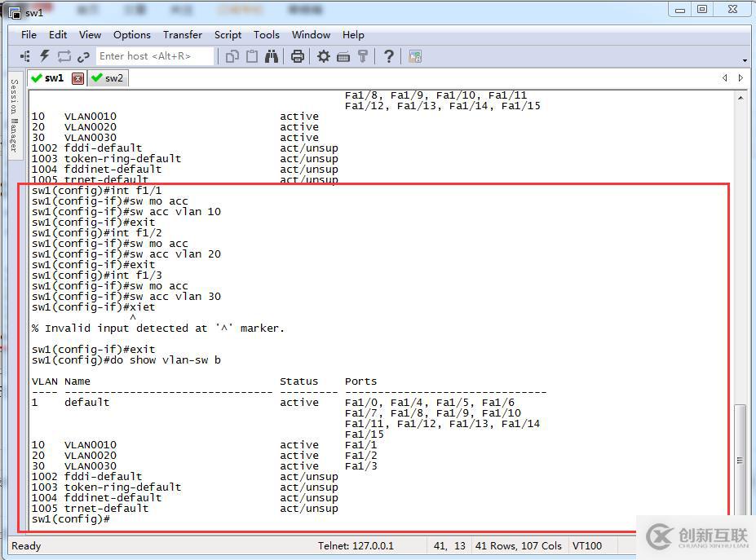Click the Print toolbar icon

298,56
